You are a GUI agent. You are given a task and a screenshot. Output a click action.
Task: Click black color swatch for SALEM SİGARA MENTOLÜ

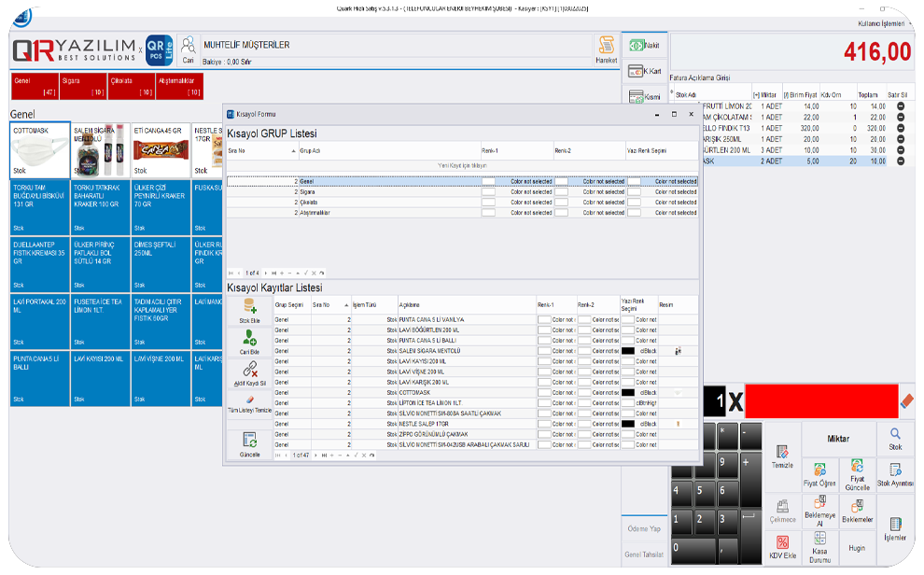(x=628, y=351)
